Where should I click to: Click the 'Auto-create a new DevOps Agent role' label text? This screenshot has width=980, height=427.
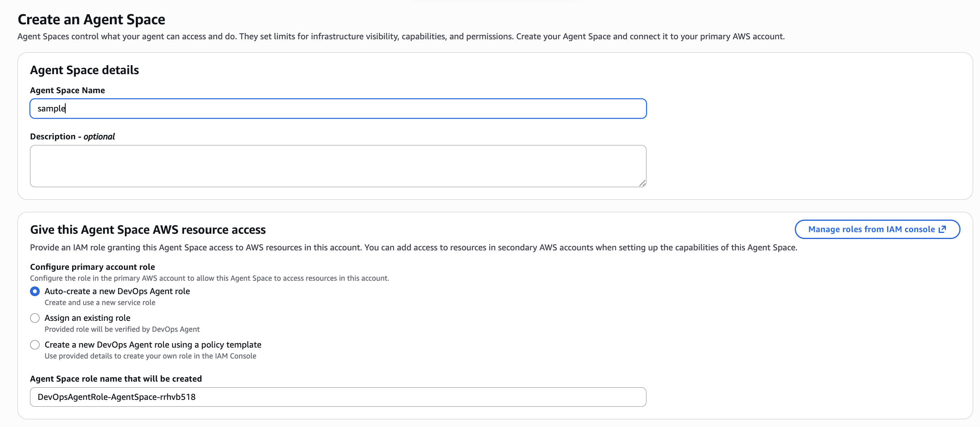point(117,291)
